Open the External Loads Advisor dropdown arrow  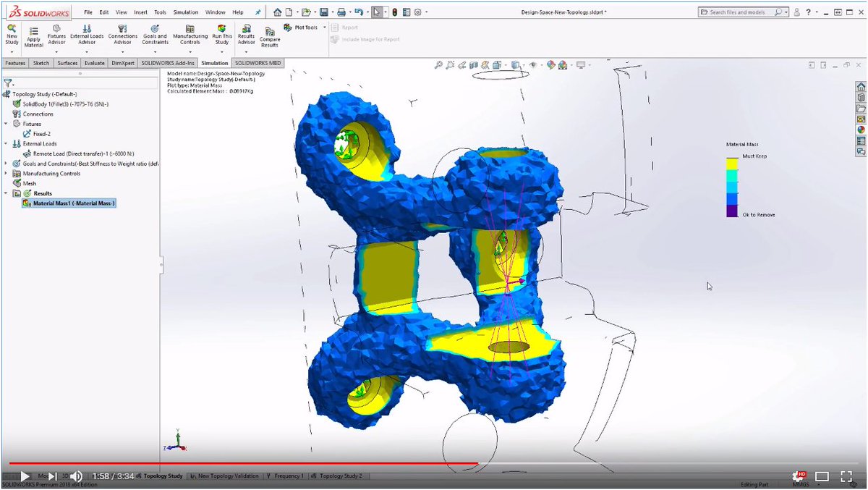87,51
